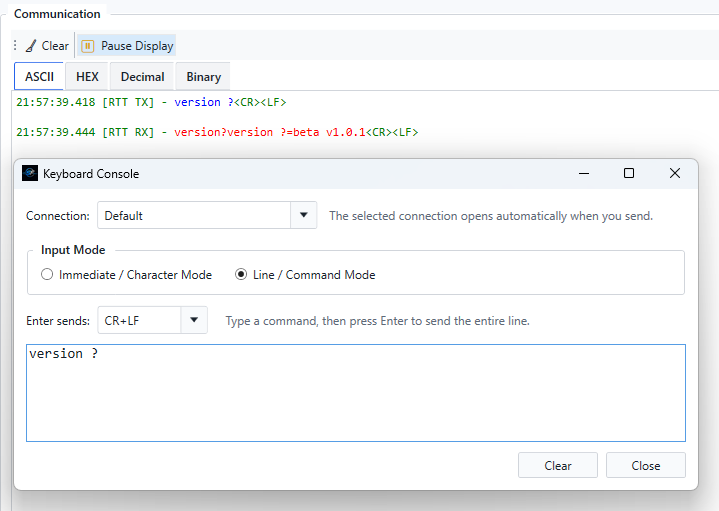Click the Input Mode group label

73,250
